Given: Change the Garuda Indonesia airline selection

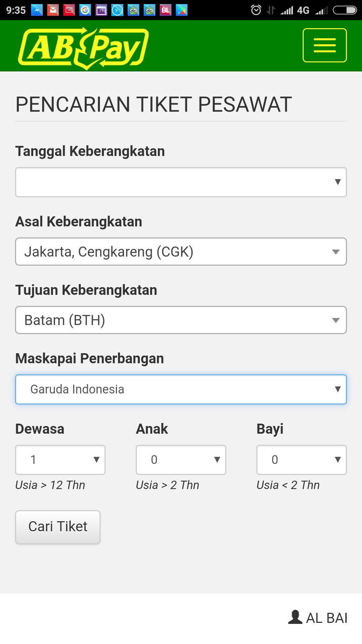Looking at the screenshot, I should [181, 389].
